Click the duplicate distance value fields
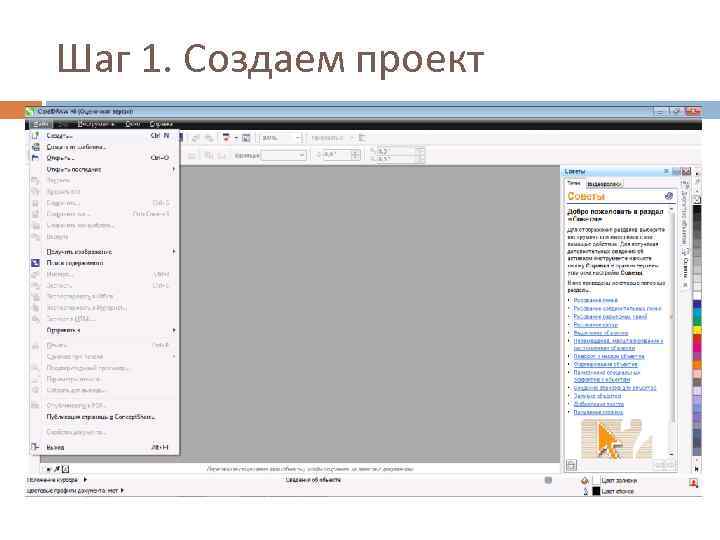720x540 pixels. click(x=396, y=155)
